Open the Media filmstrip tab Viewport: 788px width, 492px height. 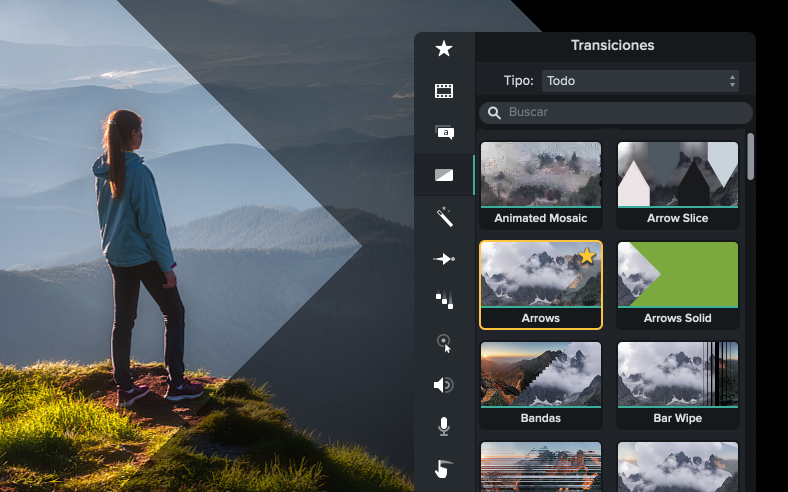pyautogui.click(x=444, y=91)
